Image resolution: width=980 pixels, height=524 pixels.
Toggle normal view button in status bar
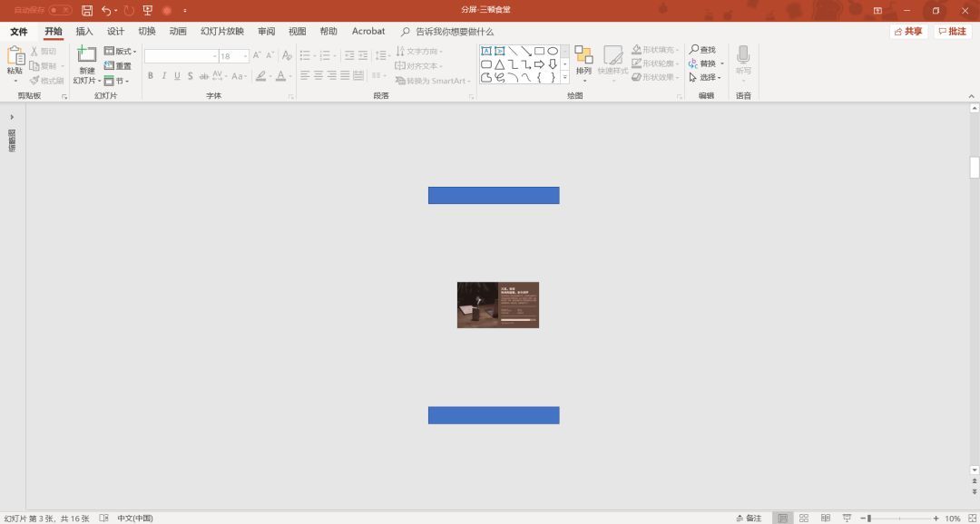(782, 518)
